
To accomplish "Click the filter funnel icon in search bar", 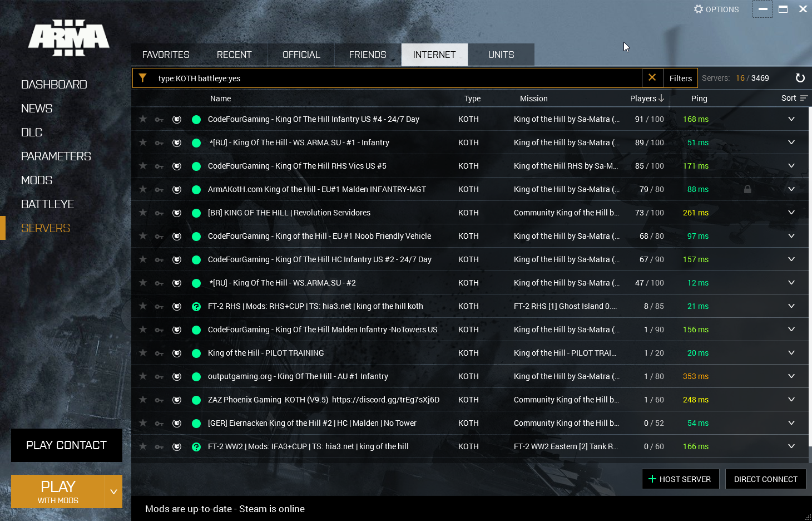I will [143, 78].
